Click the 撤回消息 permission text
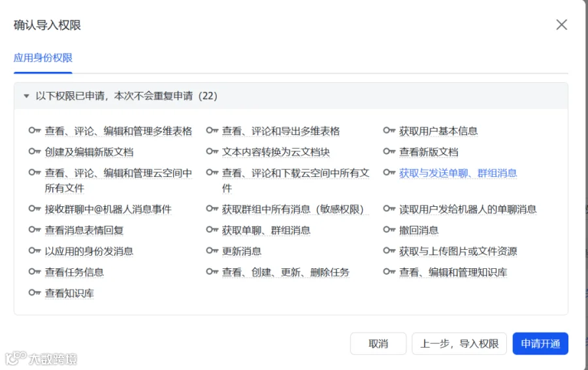 pyautogui.click(x=419, y=230)
